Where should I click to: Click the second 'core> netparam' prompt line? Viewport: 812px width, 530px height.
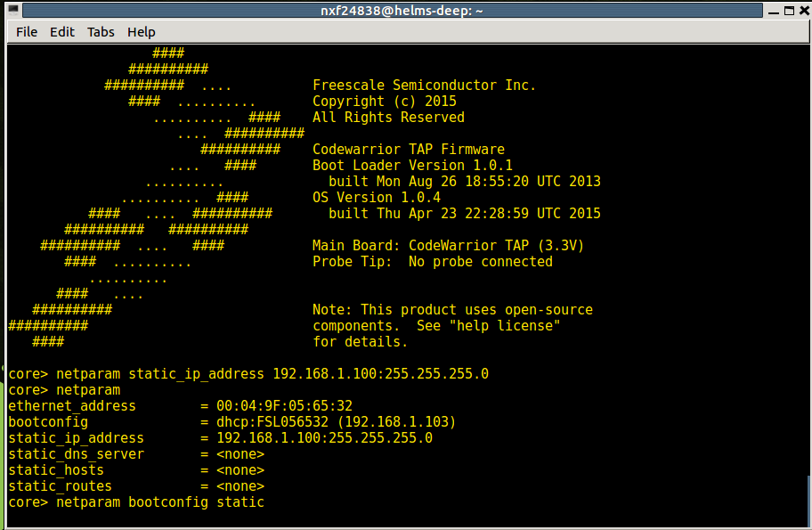pyautogui.click(x=64, y=390)
